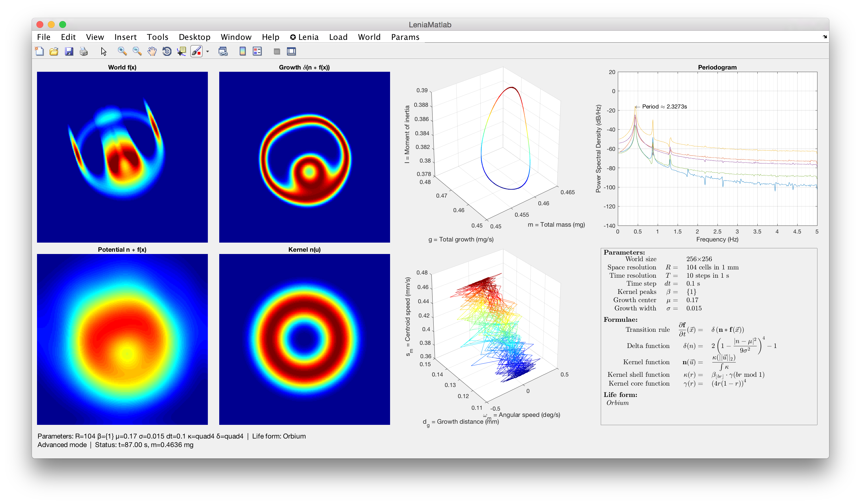
Task: Select the Zoom Out magnifier tool
Action: [137, 51]
